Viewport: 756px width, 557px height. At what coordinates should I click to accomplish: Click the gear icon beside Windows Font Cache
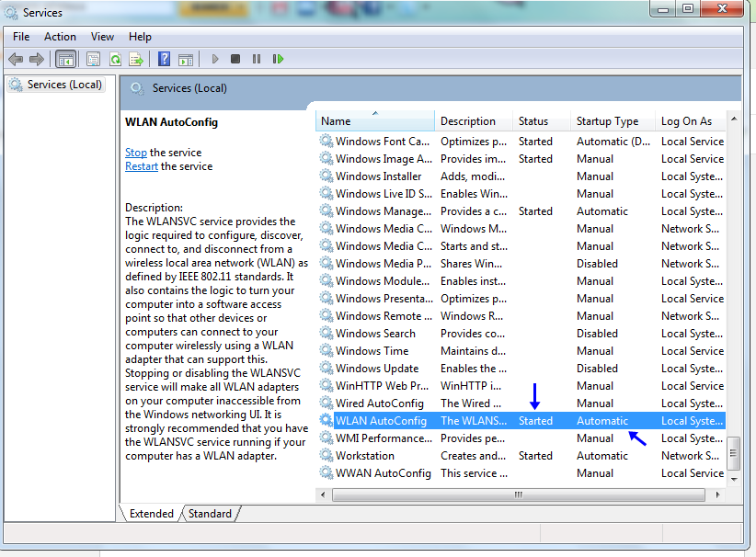(x=326, y=142)
